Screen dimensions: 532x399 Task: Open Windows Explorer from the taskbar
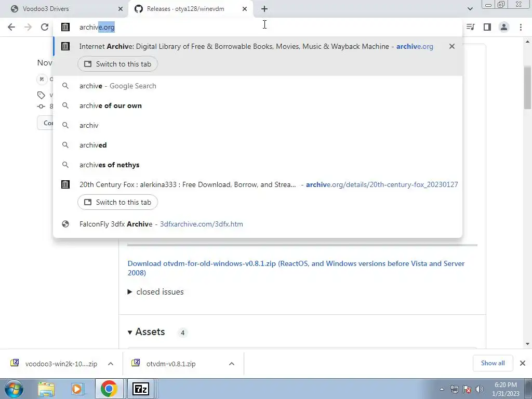[46, 389]
